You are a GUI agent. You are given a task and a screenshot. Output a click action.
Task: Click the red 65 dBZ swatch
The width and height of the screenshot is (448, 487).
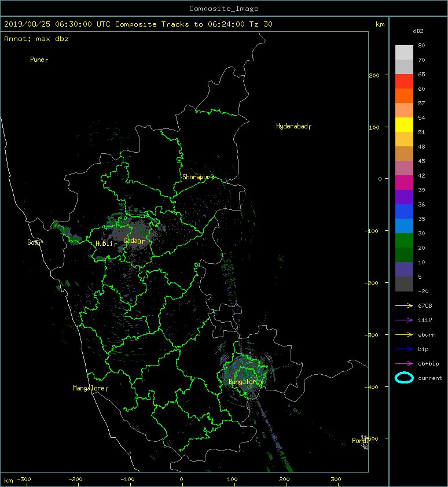coord(404,82)
